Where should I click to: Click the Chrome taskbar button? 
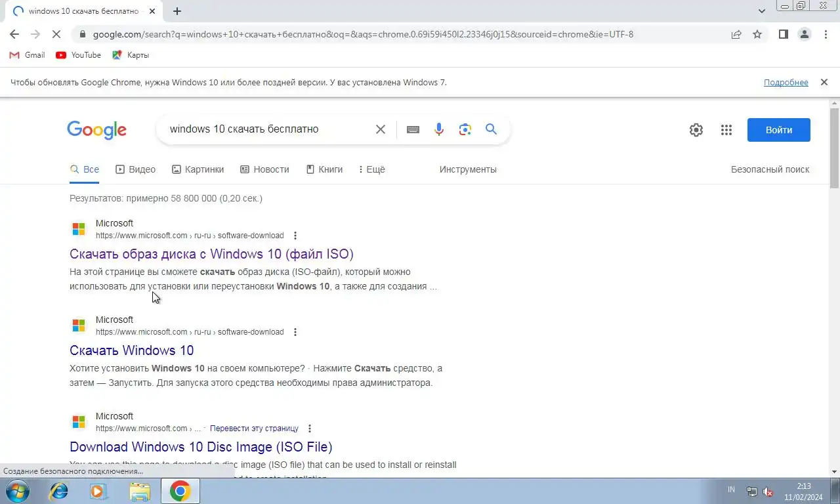point(180,491)
